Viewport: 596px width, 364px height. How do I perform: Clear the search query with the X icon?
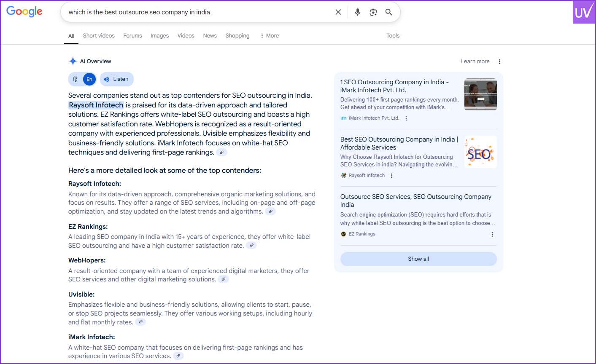point(338,12)
